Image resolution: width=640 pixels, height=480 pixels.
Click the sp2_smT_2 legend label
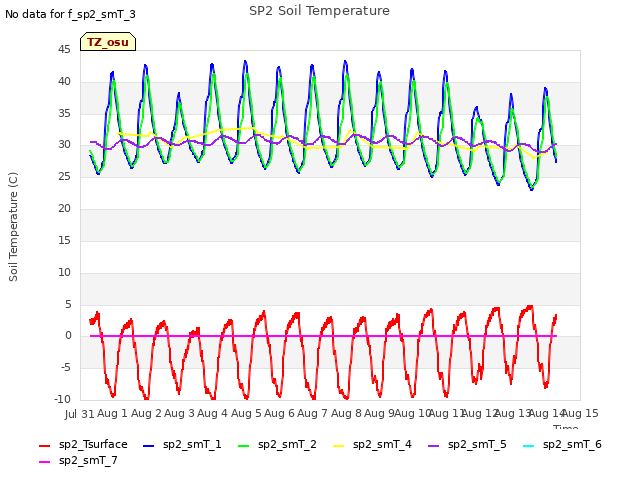coord(287,444)
